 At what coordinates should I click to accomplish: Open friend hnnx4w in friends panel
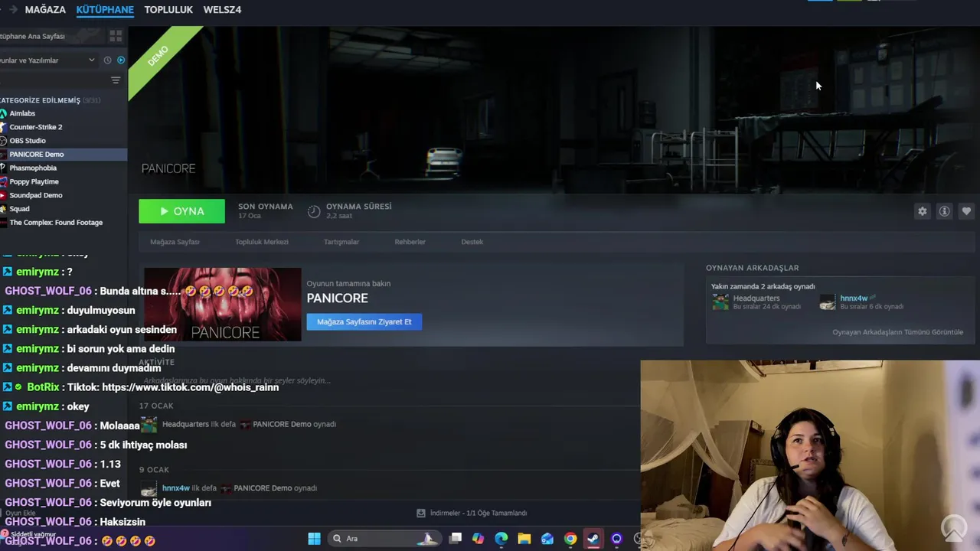[x=854, y=298]
